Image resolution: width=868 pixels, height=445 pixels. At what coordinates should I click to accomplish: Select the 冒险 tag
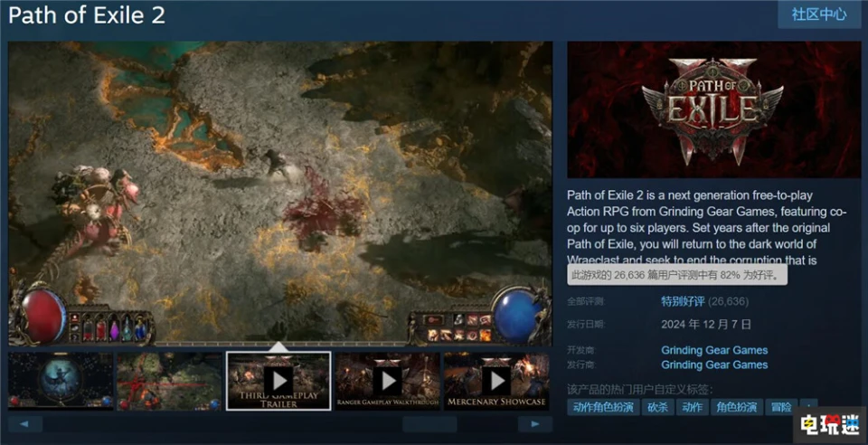coord(780,408)
